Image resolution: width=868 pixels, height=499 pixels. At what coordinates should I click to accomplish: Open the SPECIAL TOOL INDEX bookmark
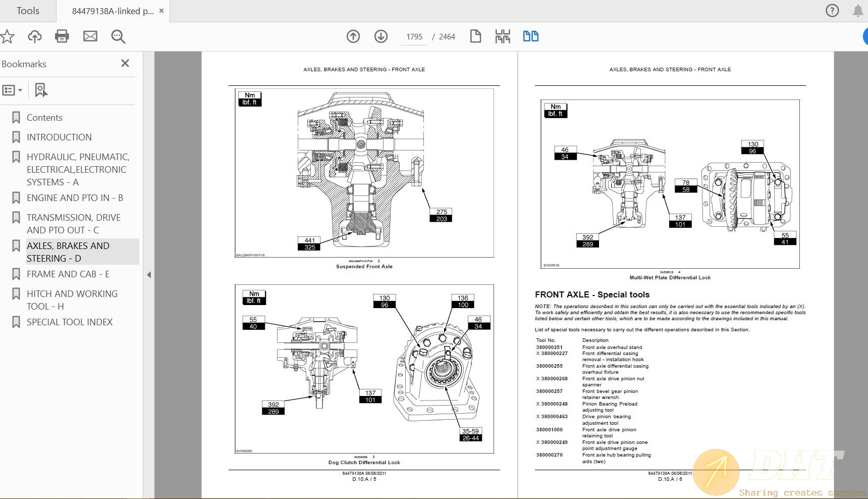point(70,322)
